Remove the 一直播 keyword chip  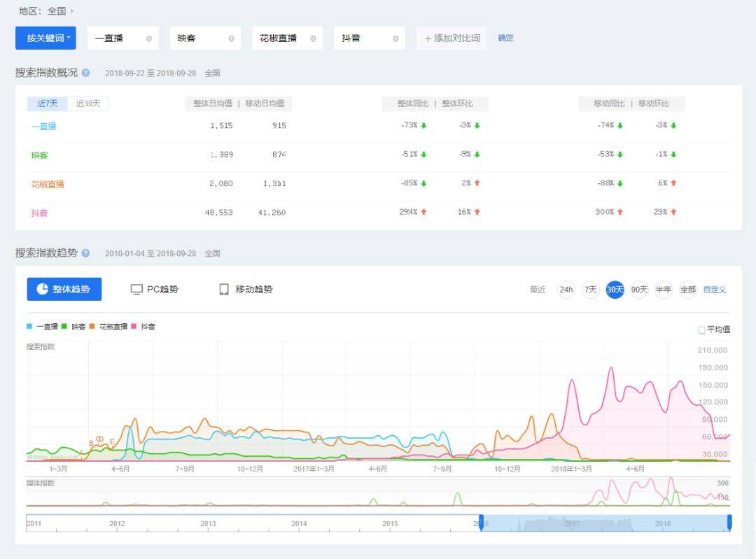point(148,38)
